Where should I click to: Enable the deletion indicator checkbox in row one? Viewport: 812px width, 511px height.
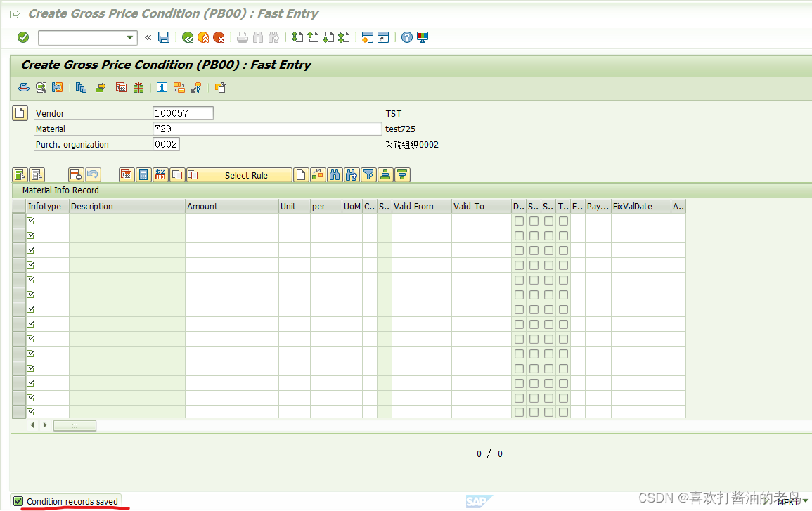518,220
